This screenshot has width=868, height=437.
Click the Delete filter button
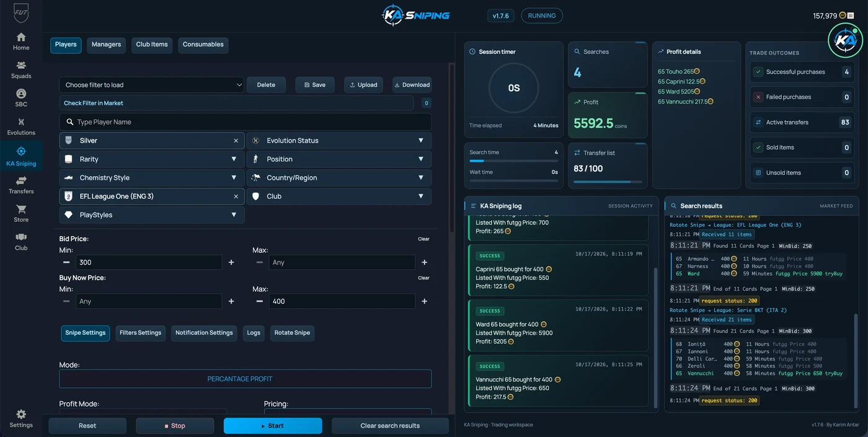266,85
